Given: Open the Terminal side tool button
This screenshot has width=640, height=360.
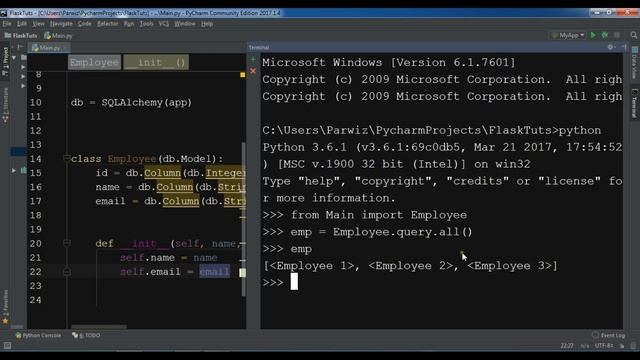Looking at the screenshot, I should 634,103.
